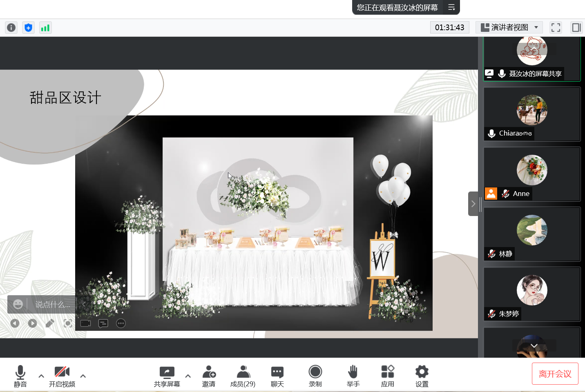
Task: Click the 邀请 invite icon
Action: click(209, 376)
